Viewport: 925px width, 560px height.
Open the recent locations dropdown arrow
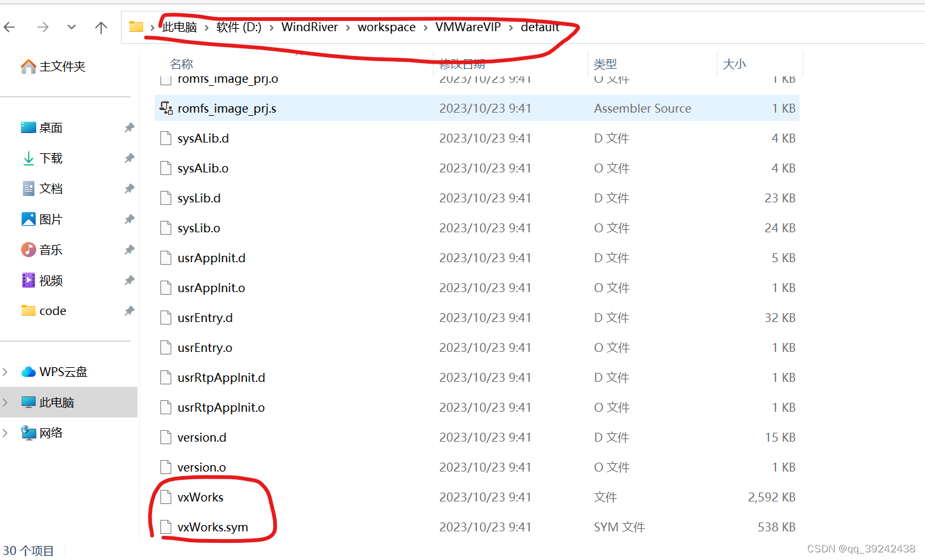71,27
